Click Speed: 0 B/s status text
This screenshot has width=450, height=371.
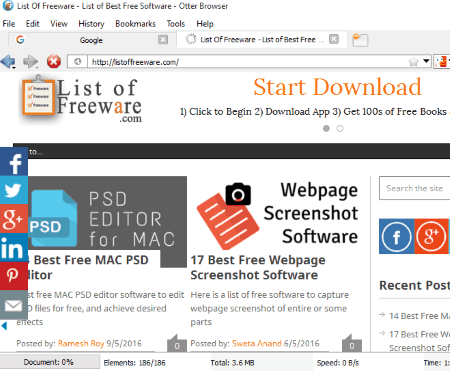tap(338, 363)
